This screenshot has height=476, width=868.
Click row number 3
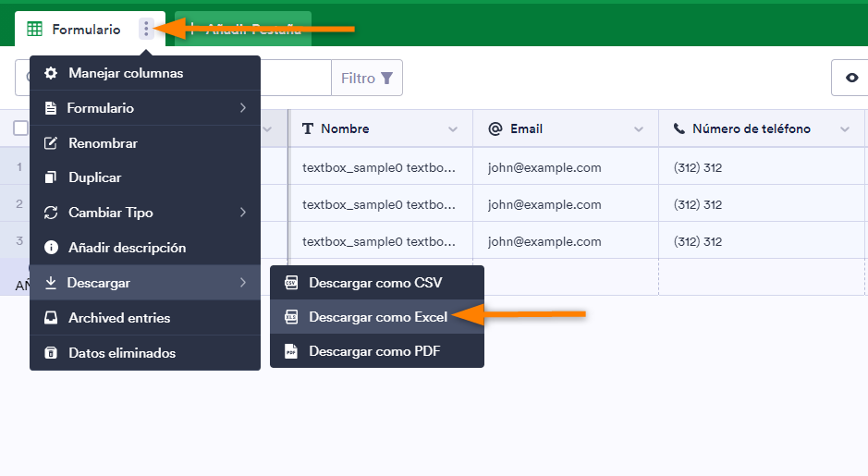[19, 240]
